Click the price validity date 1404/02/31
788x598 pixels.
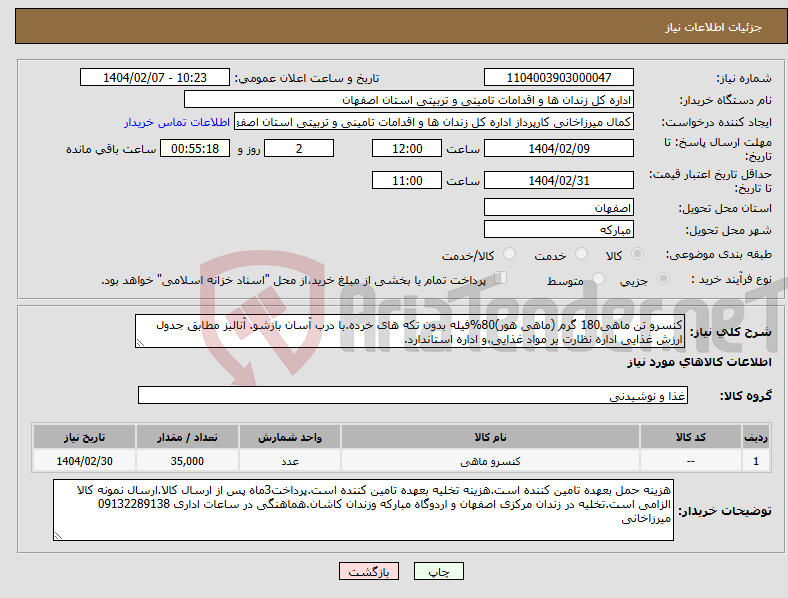(x=558, y=180)
